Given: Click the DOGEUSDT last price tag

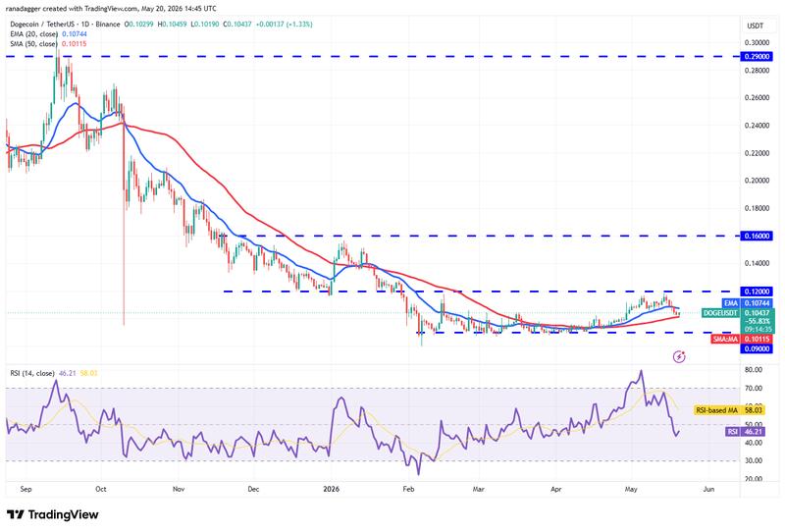Looking at the screenshot, I should coord(720,313).
